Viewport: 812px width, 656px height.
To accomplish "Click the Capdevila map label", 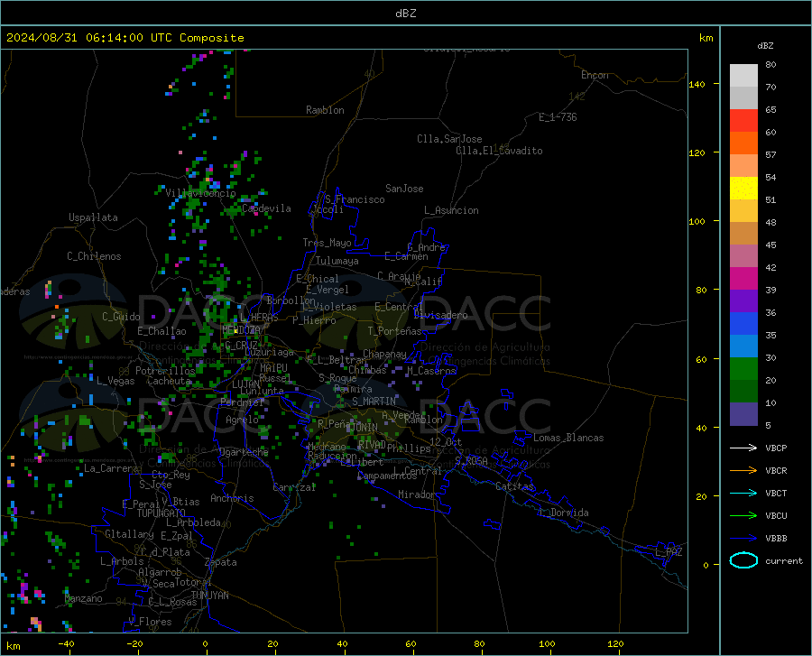I will [266, 208].
